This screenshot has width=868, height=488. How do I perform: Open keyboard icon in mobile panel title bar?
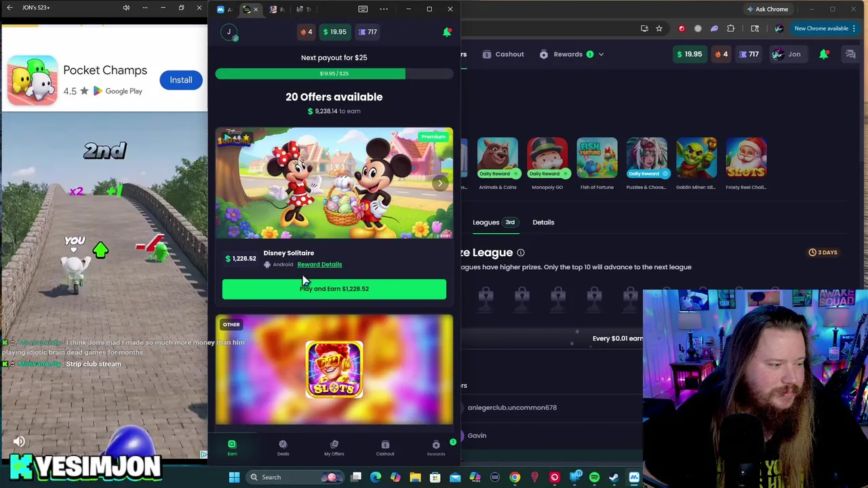(x=363, y=9)
